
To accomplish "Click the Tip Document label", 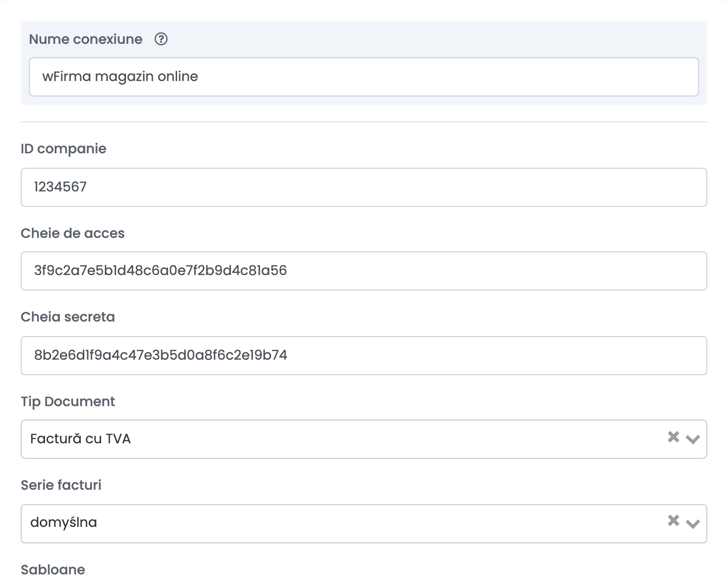I will [x=68, y=402].
